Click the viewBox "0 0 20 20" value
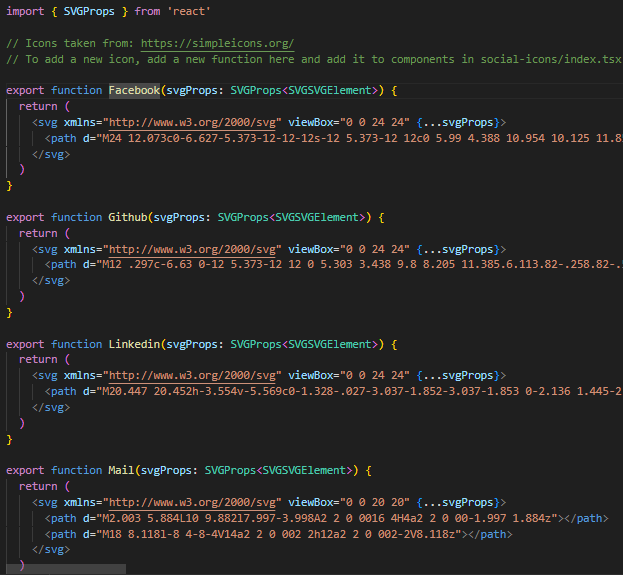This screenshot has width=623, height=575. 375,502
